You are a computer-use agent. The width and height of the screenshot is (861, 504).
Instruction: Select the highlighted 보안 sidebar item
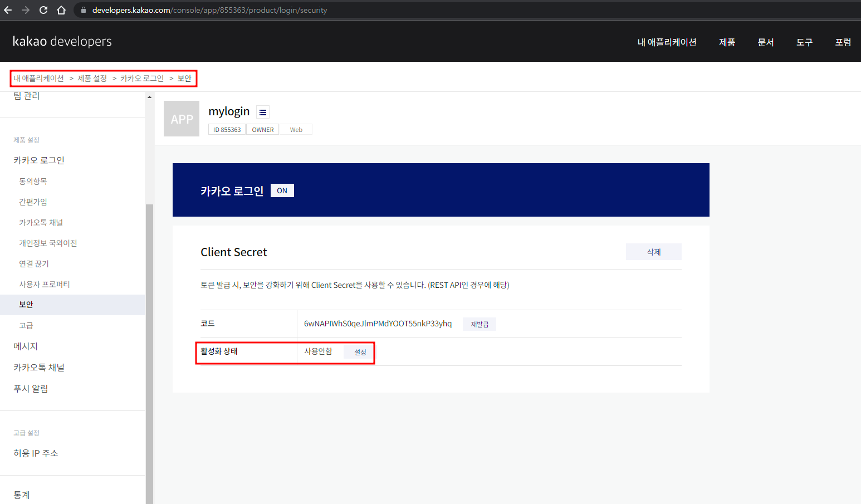click(72, 305)
